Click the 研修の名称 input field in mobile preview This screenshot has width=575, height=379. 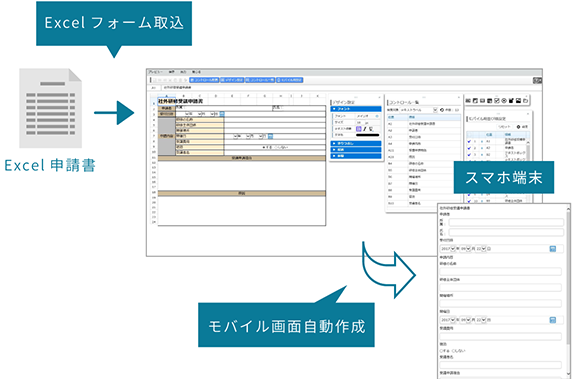click(x=501, y=272)
